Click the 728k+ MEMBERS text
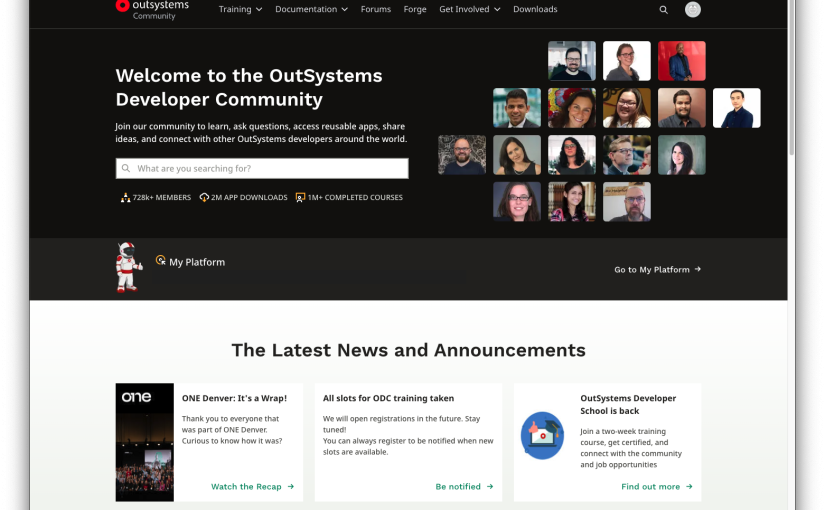 point(162,197)
